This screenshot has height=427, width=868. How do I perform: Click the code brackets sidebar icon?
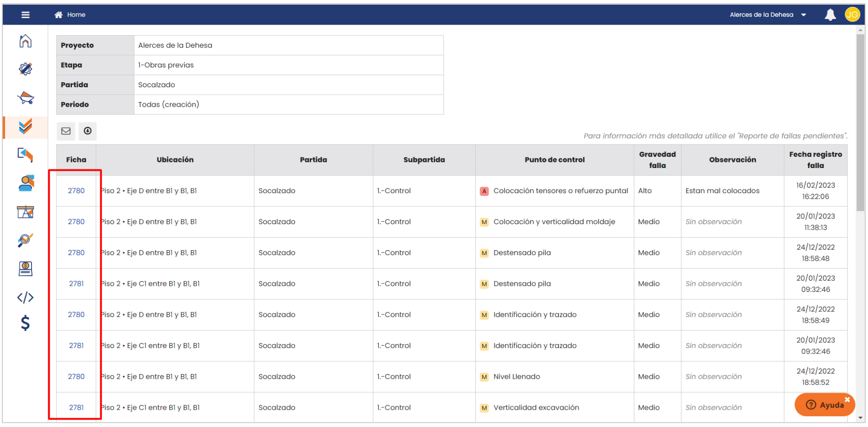(26, 297)
